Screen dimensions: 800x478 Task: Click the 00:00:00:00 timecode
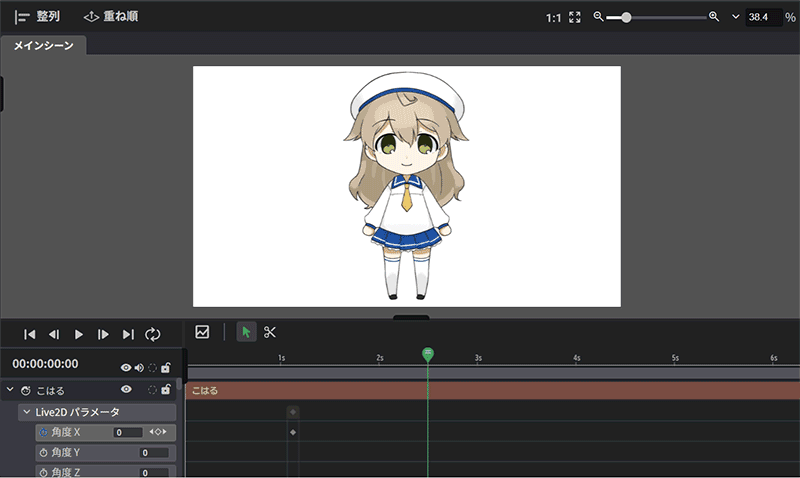[x=45, y=364]
